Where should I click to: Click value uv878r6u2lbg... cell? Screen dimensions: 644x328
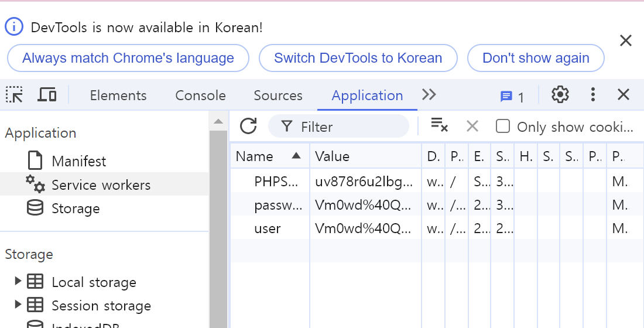click(x=364, y=181)
